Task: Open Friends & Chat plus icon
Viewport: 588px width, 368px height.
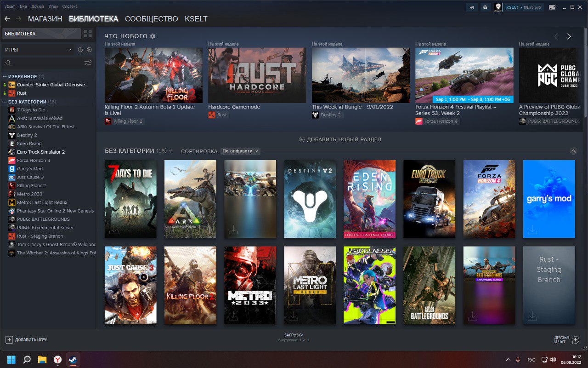Action: point(576,339)
